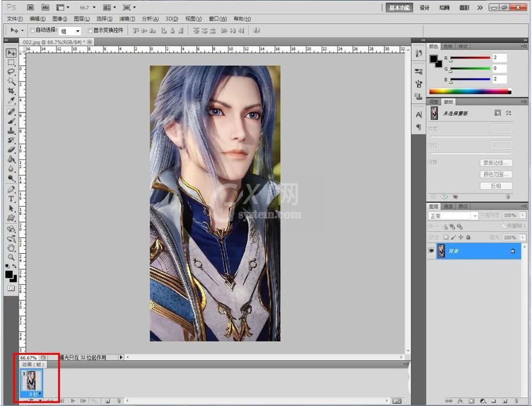Toggle the 自动选择 checkbox
532x406 pixels.
point(33,30)
